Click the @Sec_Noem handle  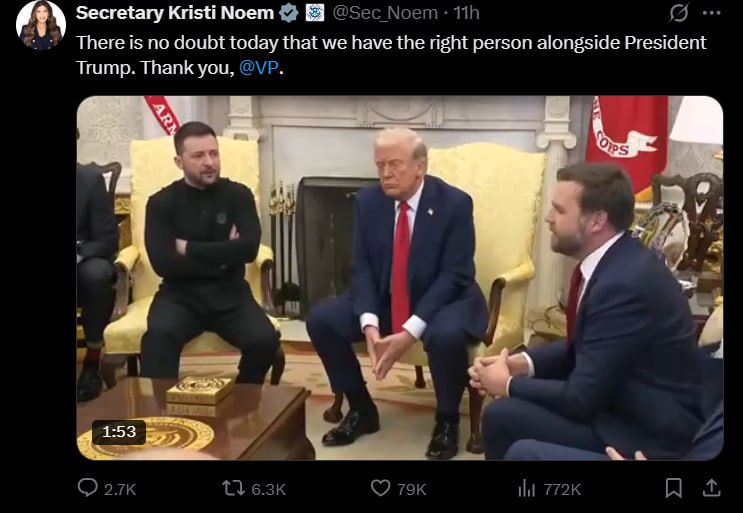(385, 13)
